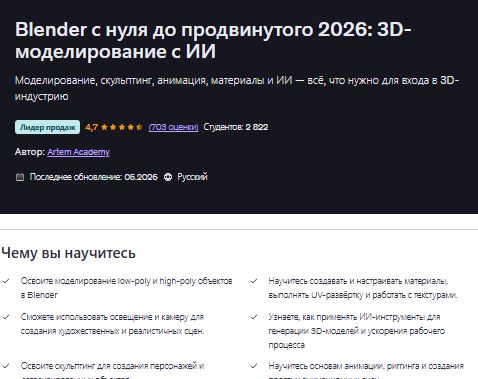The width and height of the screenshot is (478, 379).
Task: Click the 4,7 rating number
Action: (x=91, y=127)
